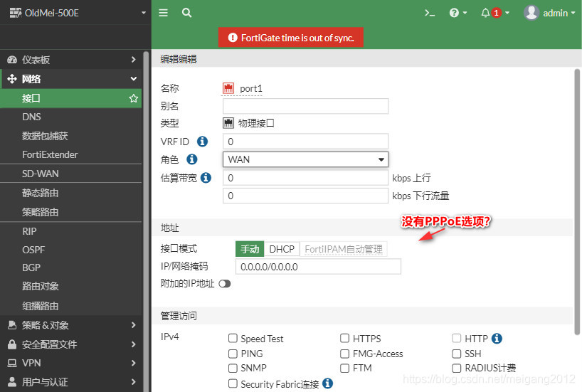Screen dimensions: 582x392
Task: Expand the 用户与认证 chevron
Action: point(134,382)
